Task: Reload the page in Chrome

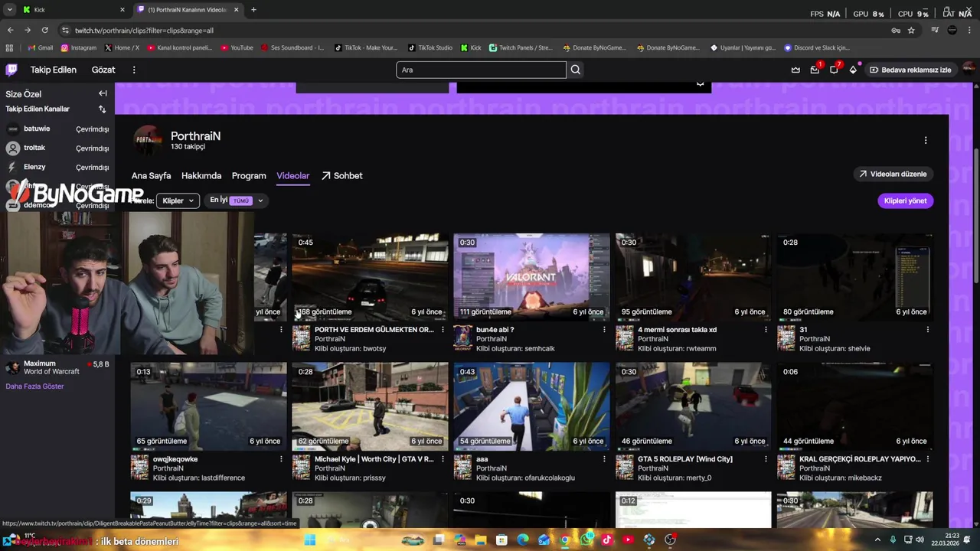Action: [44, 30]
